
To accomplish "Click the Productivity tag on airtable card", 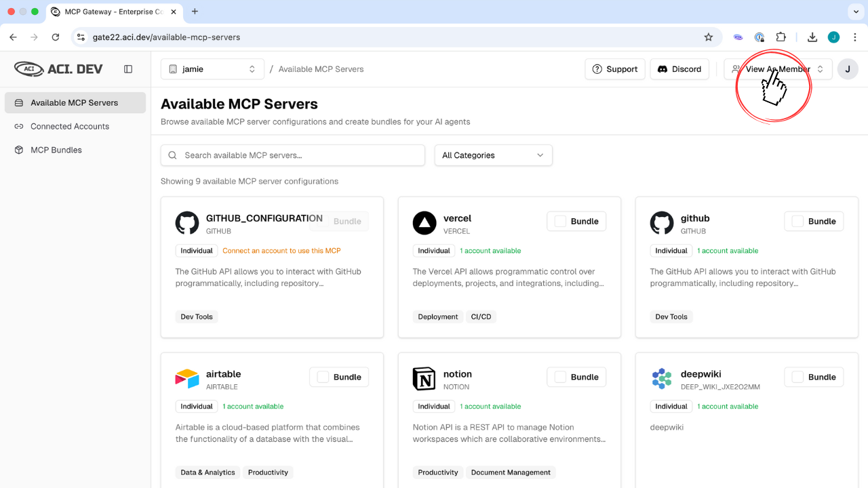I will tap(268, 472).
